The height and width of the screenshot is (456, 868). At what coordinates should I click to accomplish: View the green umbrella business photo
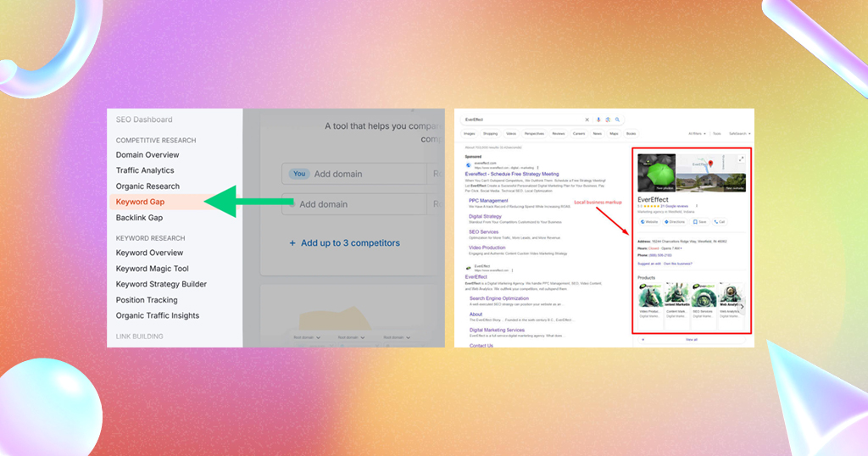point(657,173)
